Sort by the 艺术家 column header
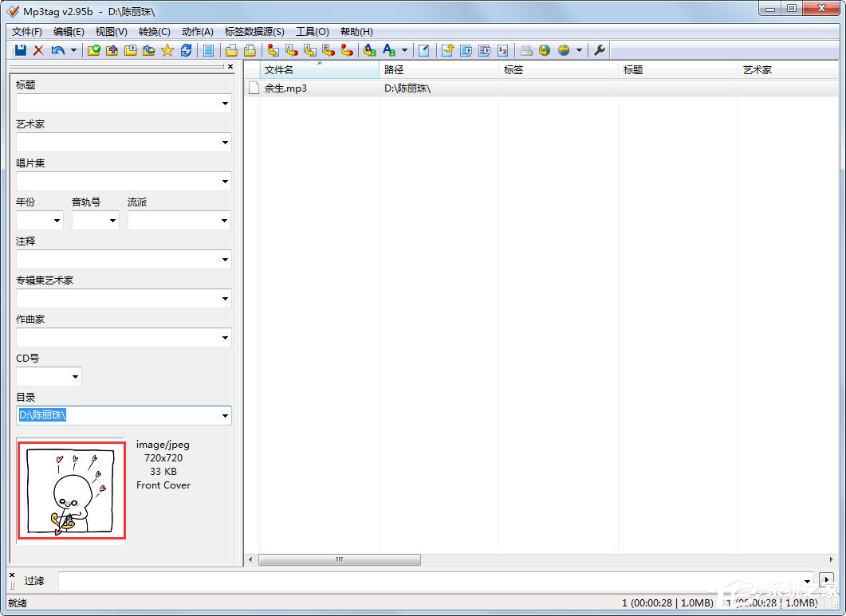This screenshot has height=616, width=846. 789,69
